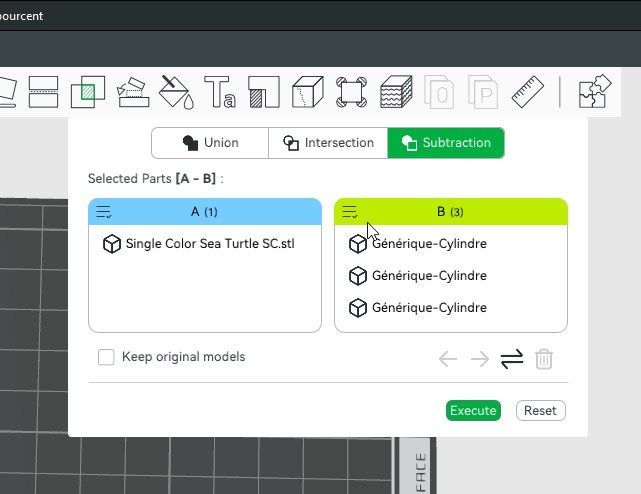Switch to the Intersection operation tab
This screenshot has width=641, height=494.
[x=328, y=143]
